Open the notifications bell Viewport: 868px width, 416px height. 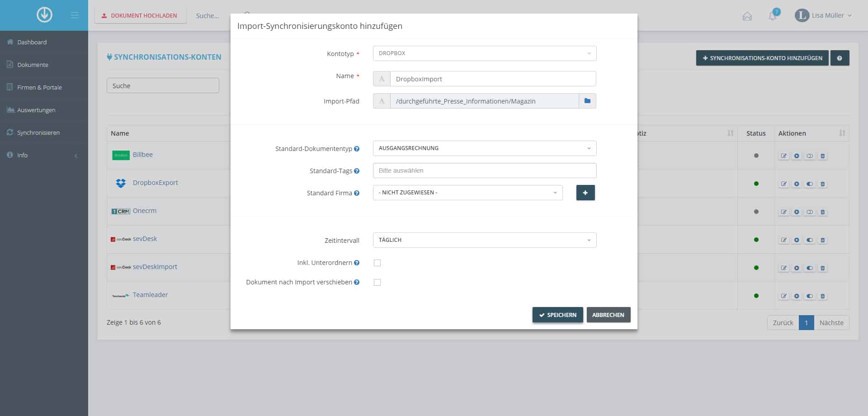(x=773, y=16)
